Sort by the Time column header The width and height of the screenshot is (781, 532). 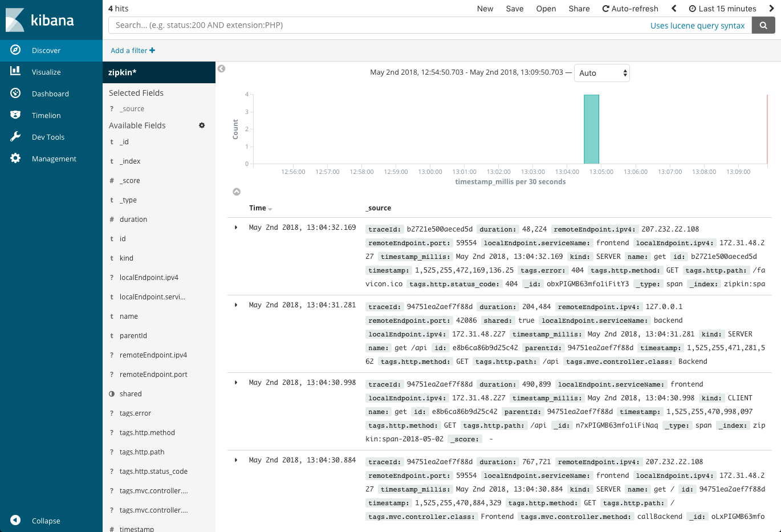click(x=261, y=208)
